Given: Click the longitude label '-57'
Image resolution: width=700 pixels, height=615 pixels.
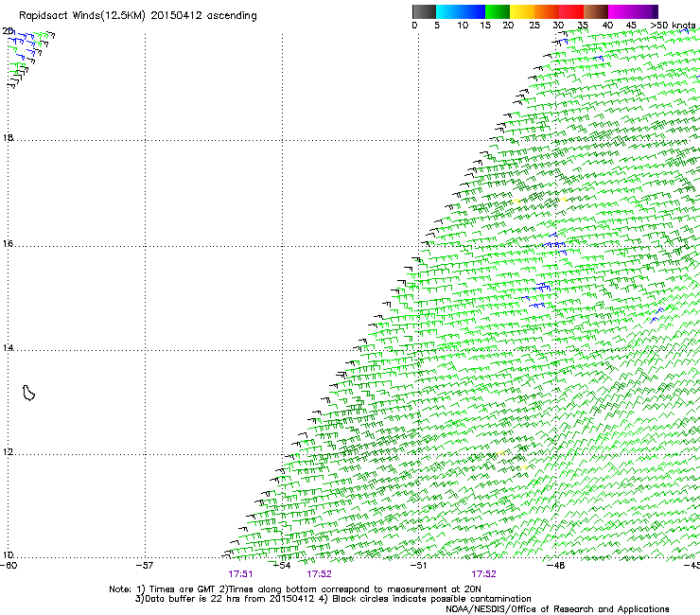Looking at the screenshot, I should (x=145, y=566).
